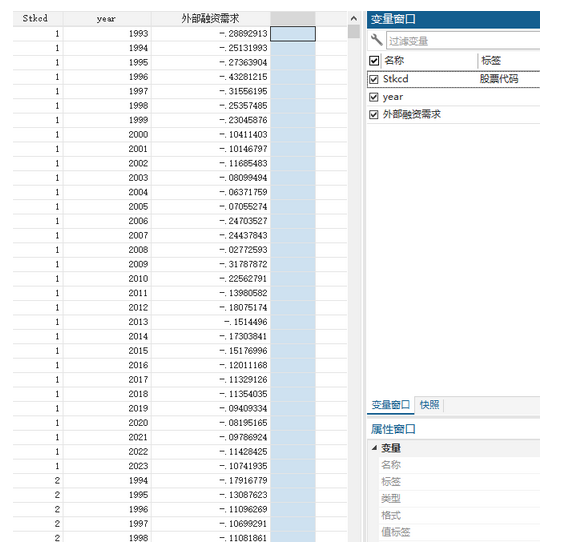578x552 pixels.
Task: Click the 名称 property field in 属性窗口
Action: tap(459, 465)
